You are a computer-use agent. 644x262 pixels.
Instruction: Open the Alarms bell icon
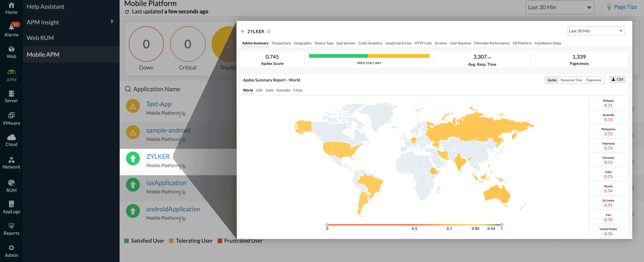(x=11, y=28)
